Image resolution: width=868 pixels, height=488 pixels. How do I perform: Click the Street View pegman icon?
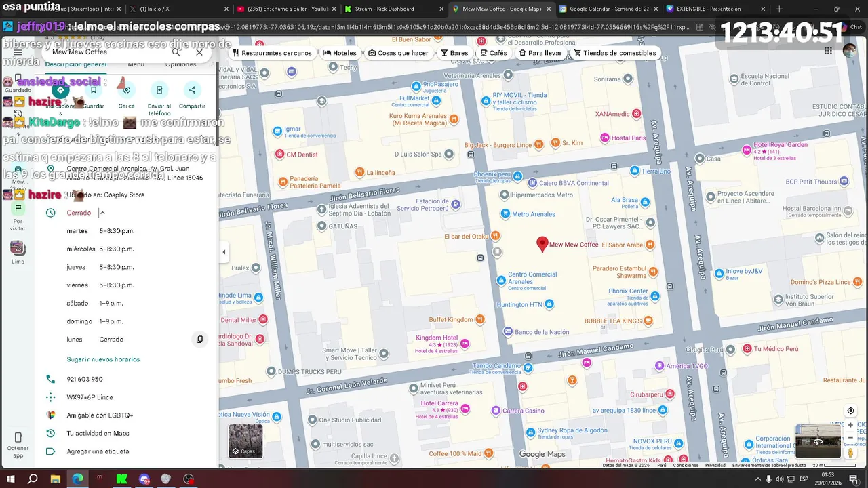850,452
